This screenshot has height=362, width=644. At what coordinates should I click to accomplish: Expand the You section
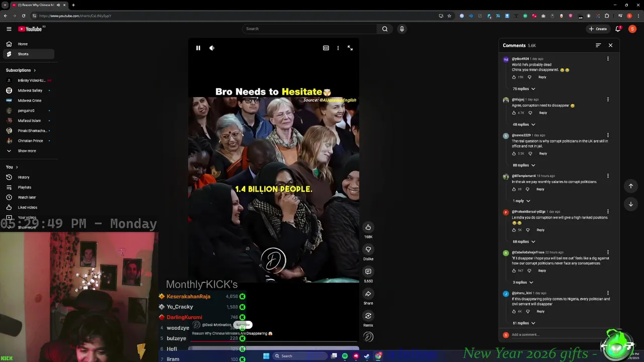point(12,167)
